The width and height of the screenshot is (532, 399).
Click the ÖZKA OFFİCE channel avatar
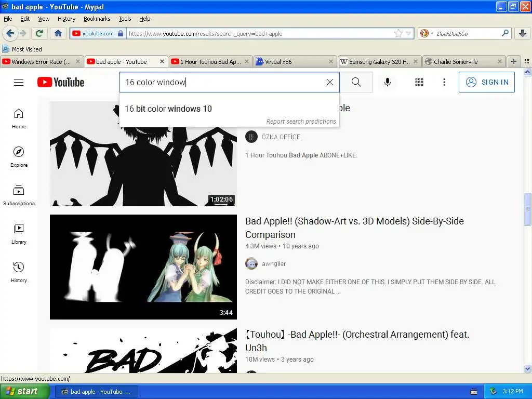[x=251, y=137]
